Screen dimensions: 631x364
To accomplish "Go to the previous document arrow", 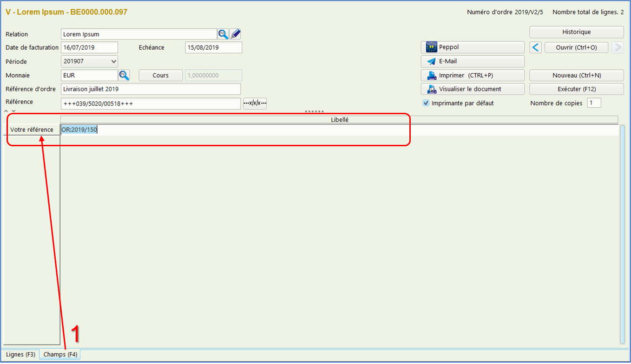I will pos(536,47).
